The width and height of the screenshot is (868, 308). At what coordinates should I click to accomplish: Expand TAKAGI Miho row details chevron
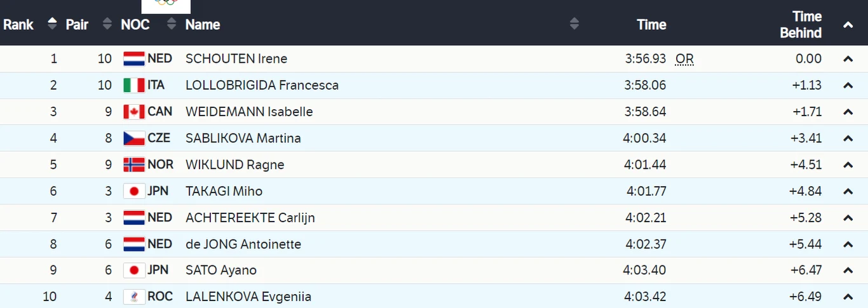[x=848, y=192]
